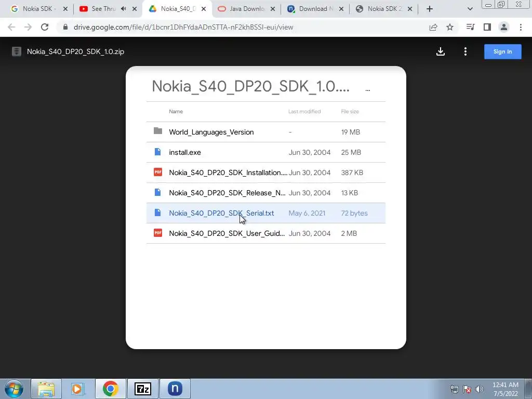Close the Download N tab
Viewport: 532px width, 399px height.
pyautogui.click(x=341, y=9)
